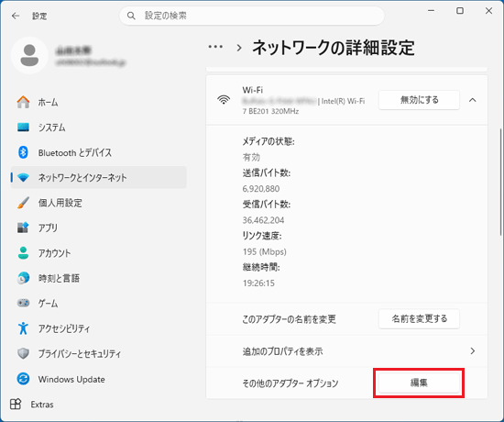The height and width of the screenshot is (422, 504).
Task: Click the 送信バイト数 value 6,920,880
Action: [261, 189]
